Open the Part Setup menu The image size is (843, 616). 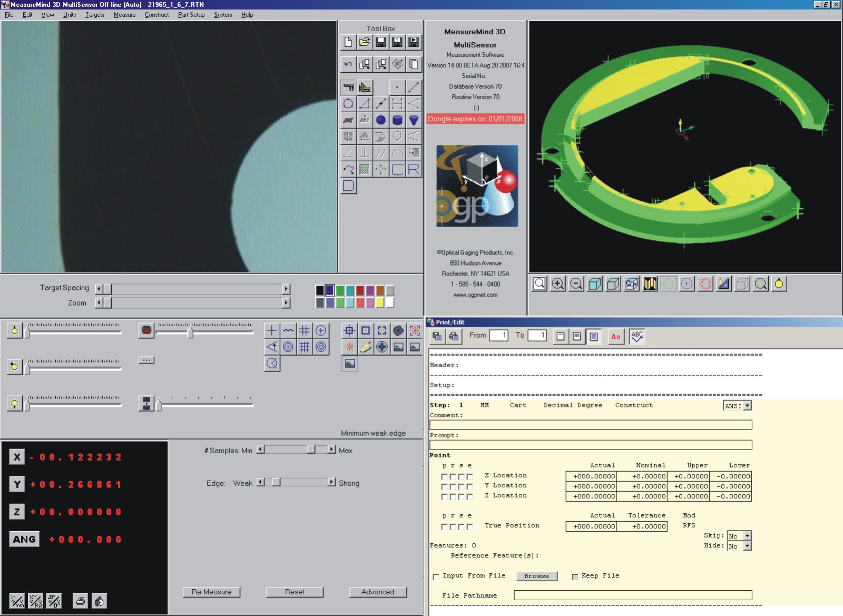click(x=191, y=15)
